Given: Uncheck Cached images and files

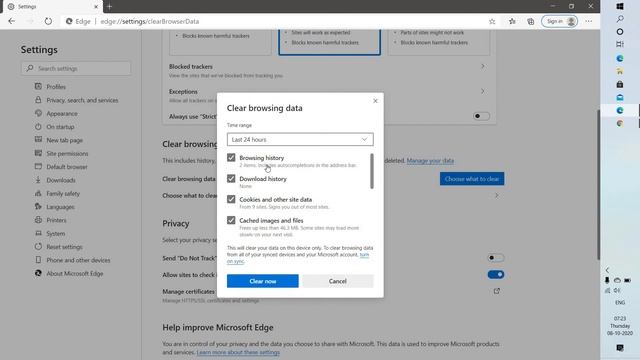Looking at the screenshot, I should tap(231, 220).
